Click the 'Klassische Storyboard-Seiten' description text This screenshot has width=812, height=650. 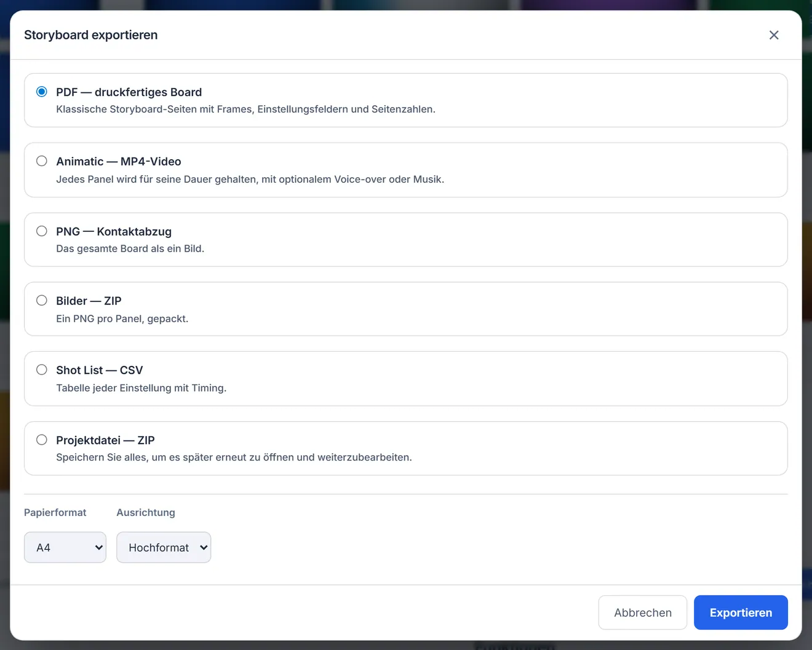tap(246, 109)
